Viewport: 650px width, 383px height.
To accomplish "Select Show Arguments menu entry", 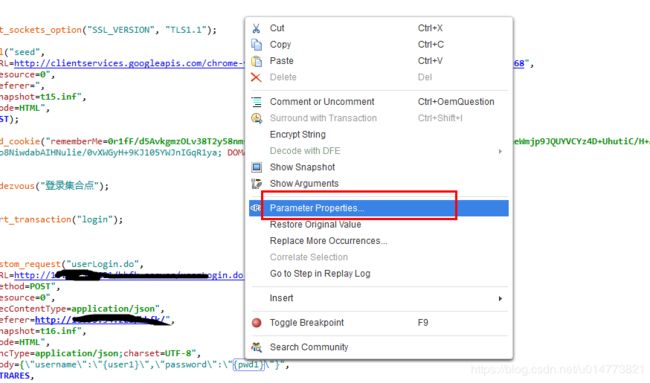I will point(378,183).
